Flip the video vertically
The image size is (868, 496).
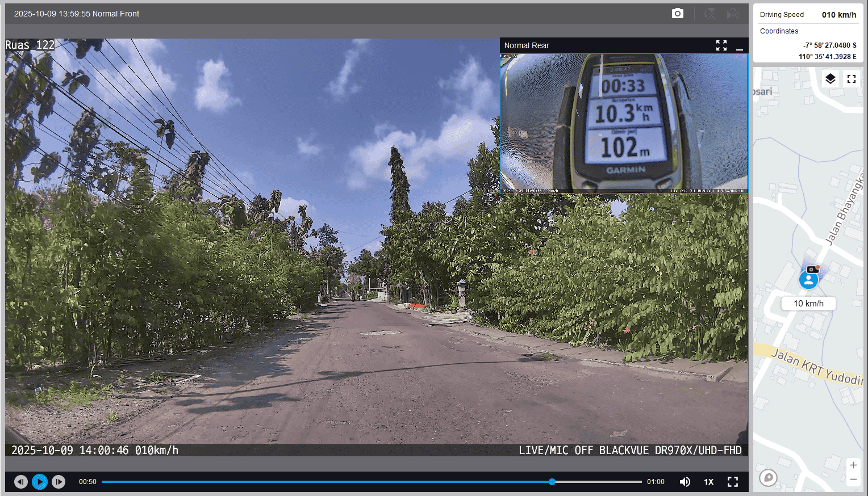[710, 14]
